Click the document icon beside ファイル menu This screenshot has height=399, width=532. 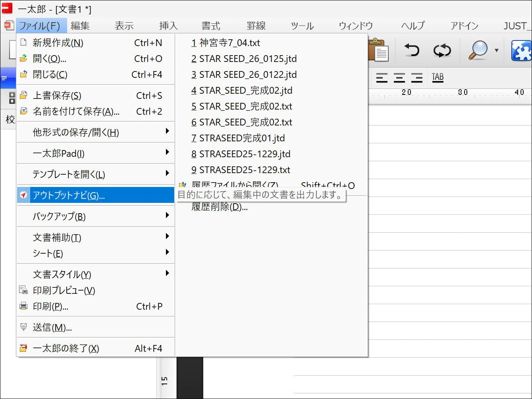coord(9,26)
